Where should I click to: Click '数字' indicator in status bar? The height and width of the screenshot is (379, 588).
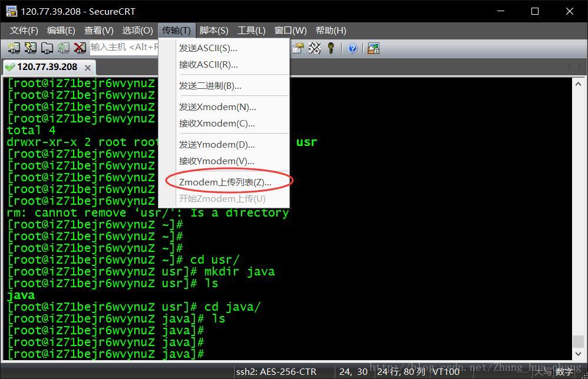point(564,372)
